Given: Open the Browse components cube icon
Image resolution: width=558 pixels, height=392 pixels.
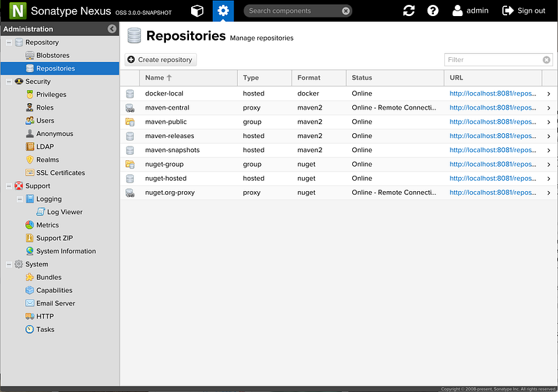Looking at the screenshot, I should [197, 10].
